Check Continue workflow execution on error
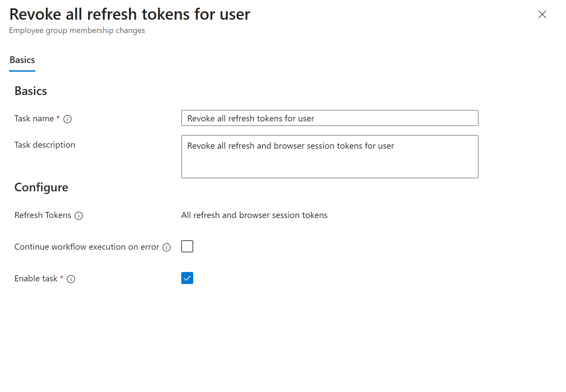The image size is (566, 392). coord(187,246)
